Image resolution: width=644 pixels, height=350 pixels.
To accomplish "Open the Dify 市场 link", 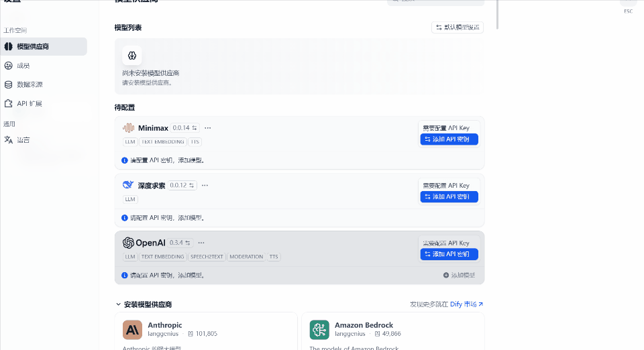I will [x=467, y=304].
